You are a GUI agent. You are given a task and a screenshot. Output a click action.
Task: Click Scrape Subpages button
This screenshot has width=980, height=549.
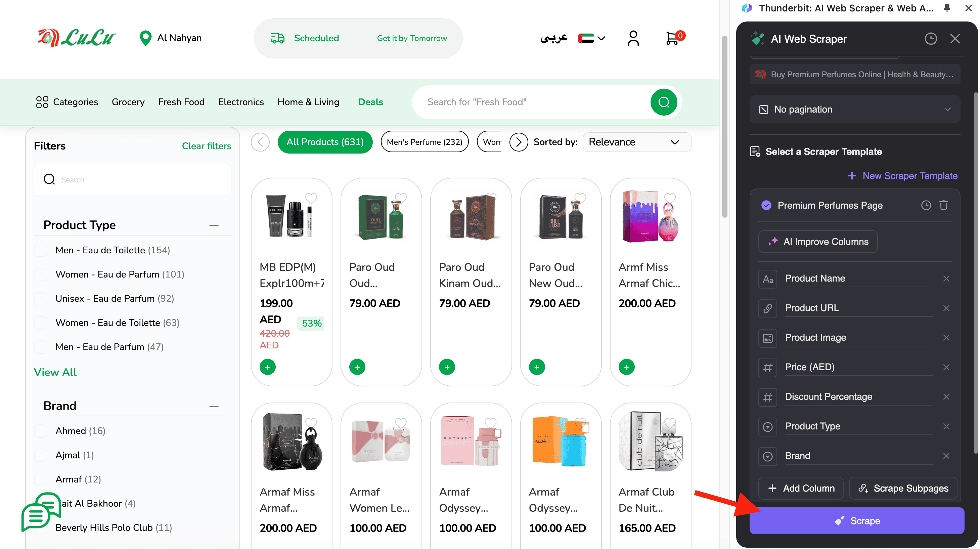pos(903,488)
